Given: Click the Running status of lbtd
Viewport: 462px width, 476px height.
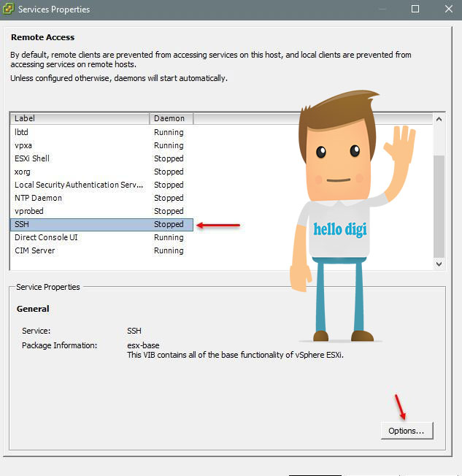Looking at the screenshot, I should pos(169,132).
